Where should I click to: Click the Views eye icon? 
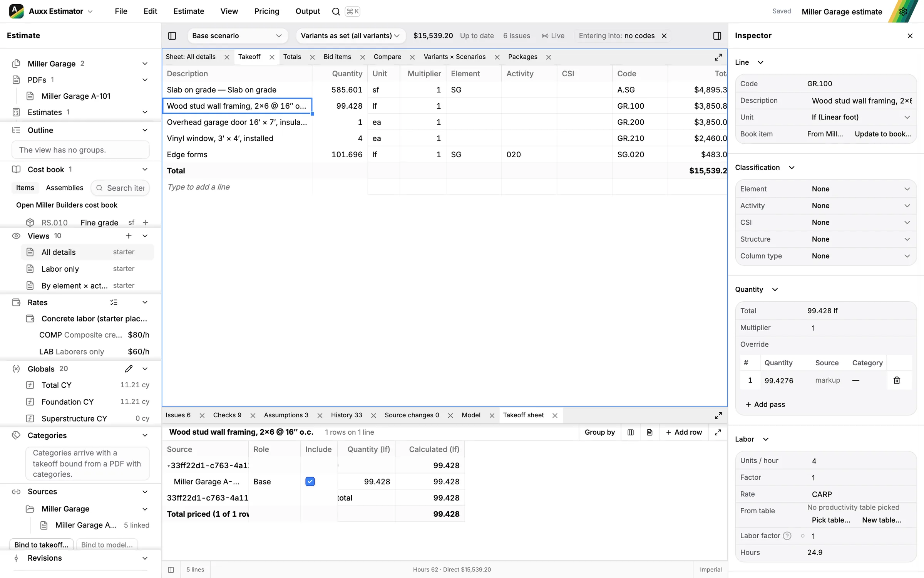16,236
